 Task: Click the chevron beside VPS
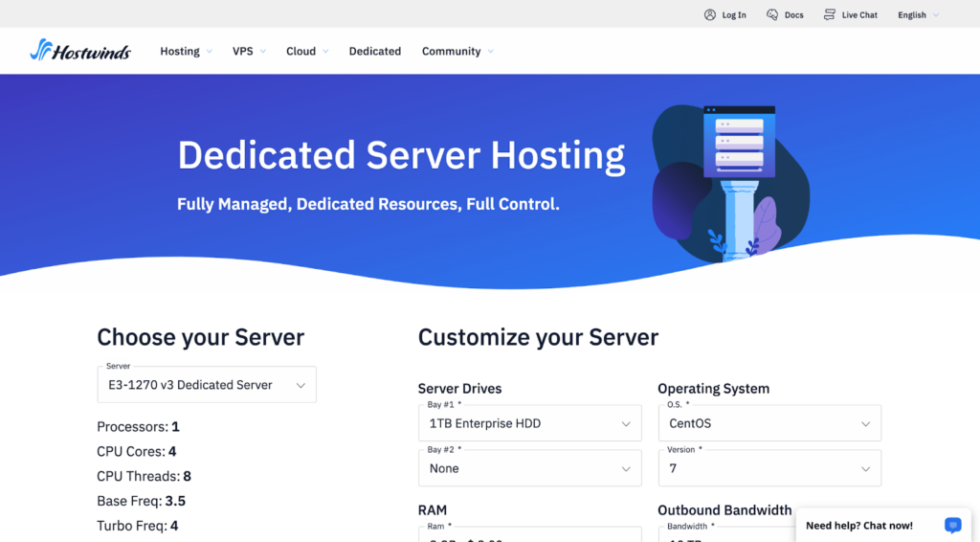[263, 52]
